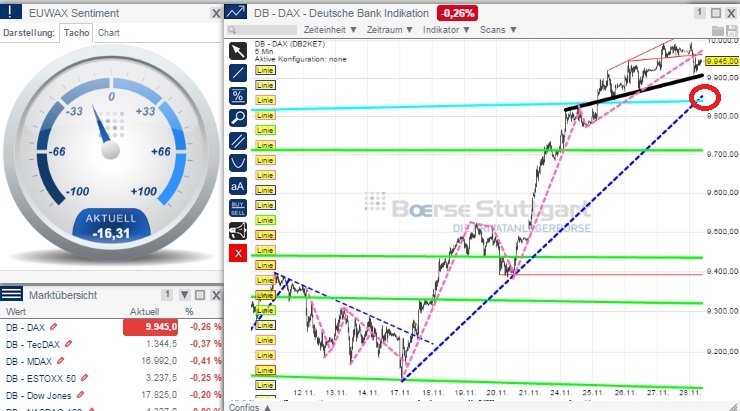740x411 pixels.
Task: Open the Zeitraum dropdown
Action: pyautogui.click(x=389, y=30)
